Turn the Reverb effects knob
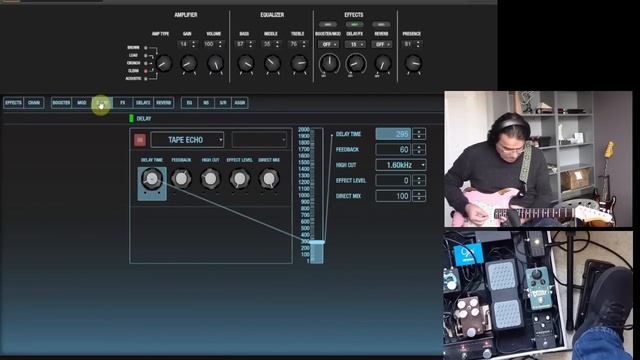Viewport: 640px width, 360px height. 383,63
